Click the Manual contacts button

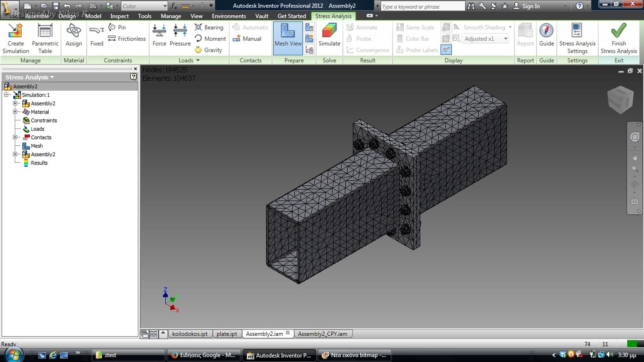[247, 39]
